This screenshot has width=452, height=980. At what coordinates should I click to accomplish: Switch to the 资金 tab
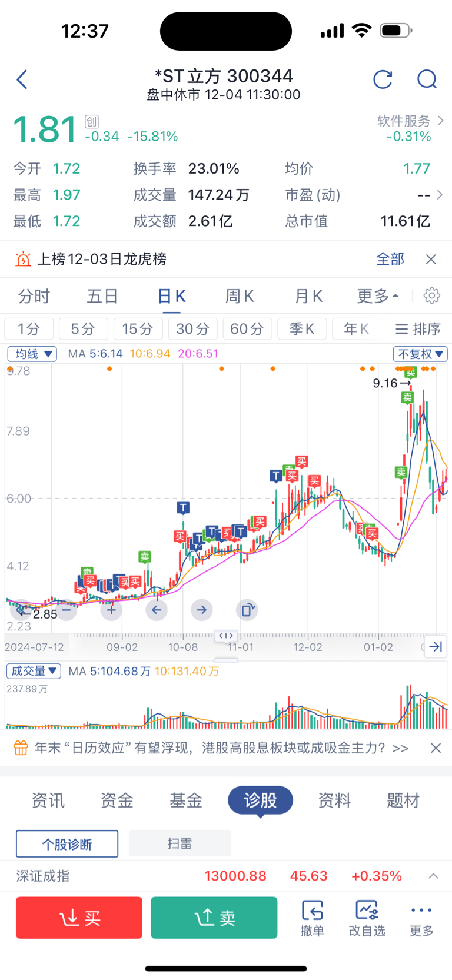[x=117, y=800]
